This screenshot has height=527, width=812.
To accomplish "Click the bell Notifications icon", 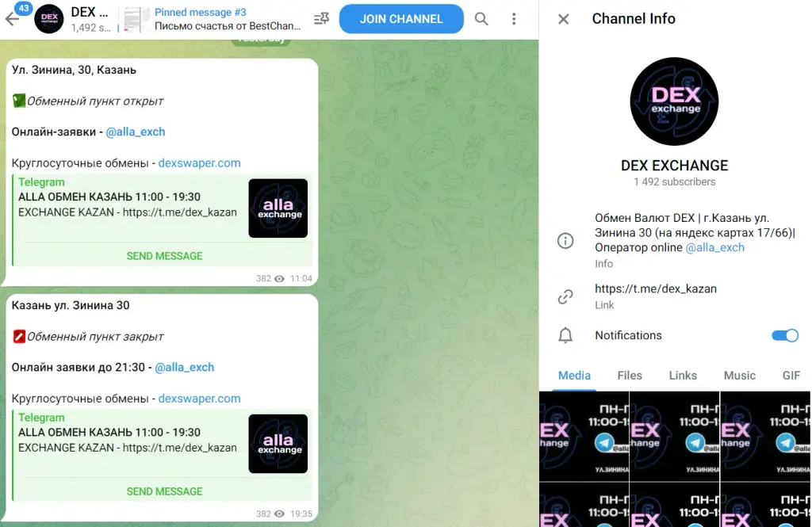I will tap(565, 335).
